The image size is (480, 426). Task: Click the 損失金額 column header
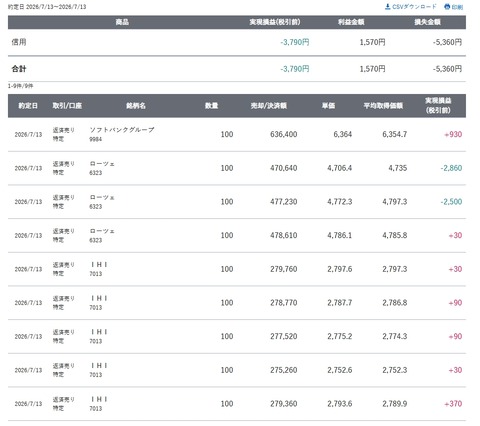click(x=427, y=22)
